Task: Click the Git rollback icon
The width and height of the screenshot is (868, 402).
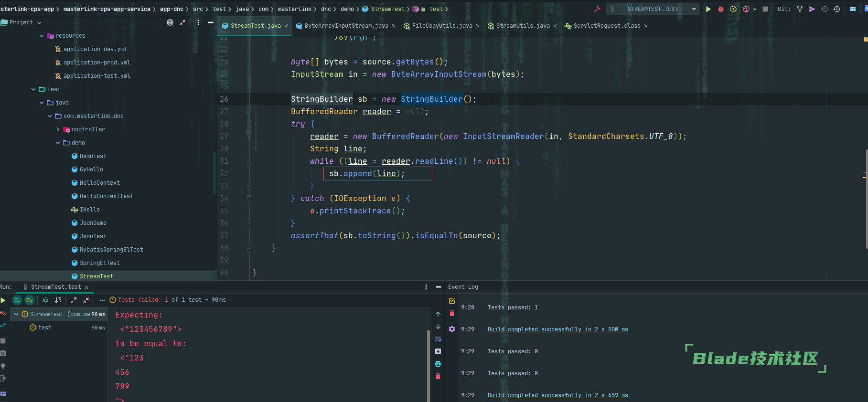Action: (836, 9)
